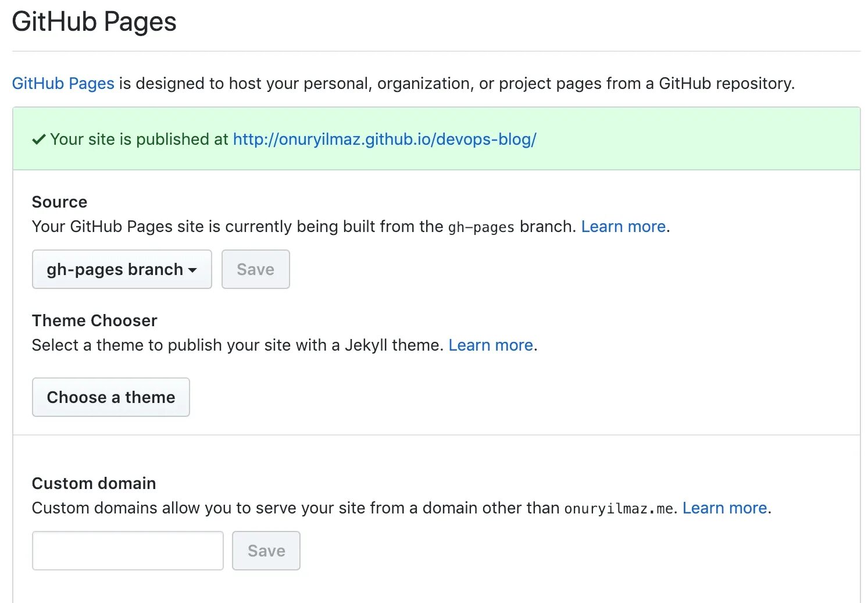Open Learn more link in Source section

tap(623, 226)
